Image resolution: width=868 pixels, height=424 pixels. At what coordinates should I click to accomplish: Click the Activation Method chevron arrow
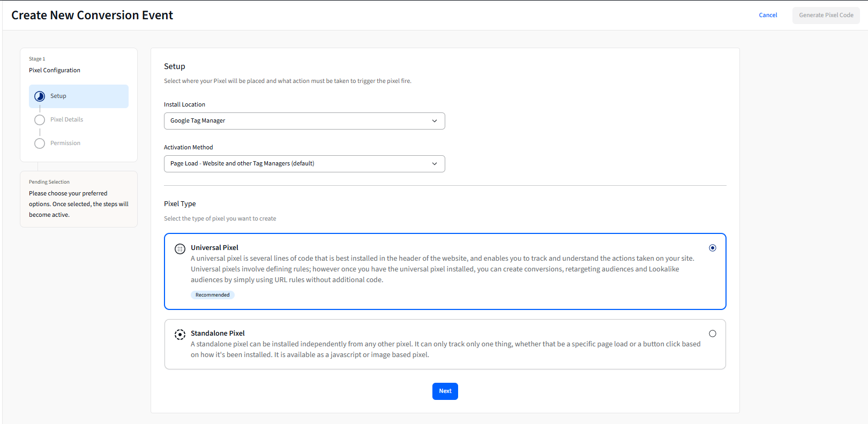pyautogui.click(x=435, y=164)
